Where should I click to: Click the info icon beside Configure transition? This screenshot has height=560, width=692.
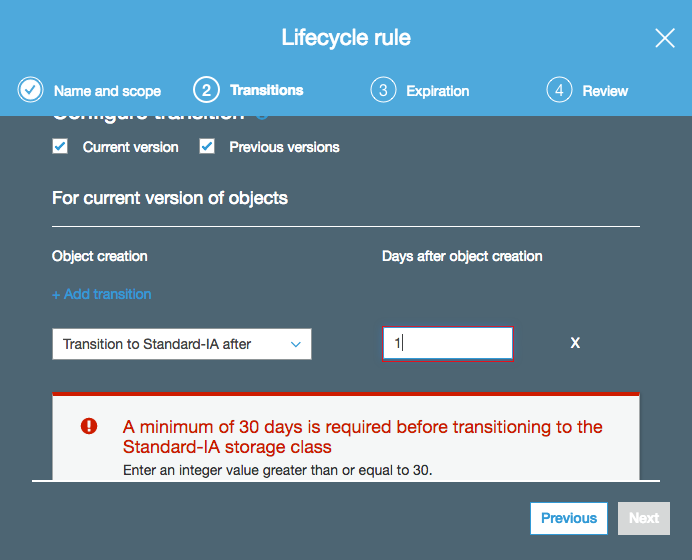262,117
